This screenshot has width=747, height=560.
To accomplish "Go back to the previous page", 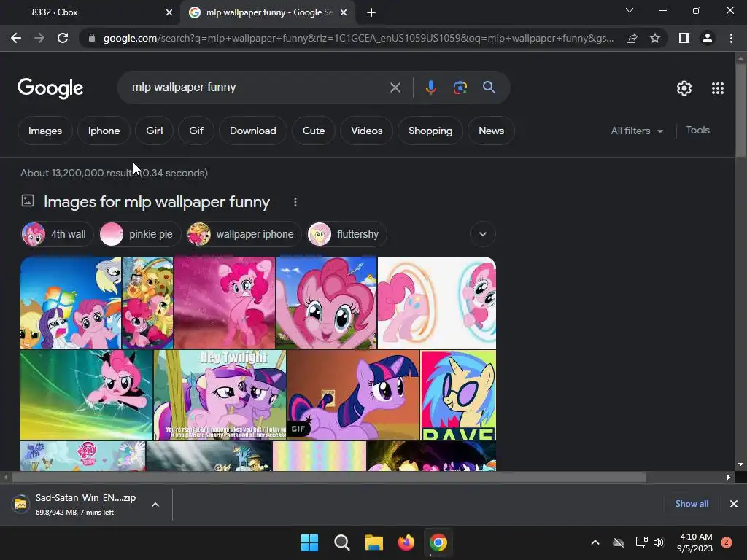I will coord(16,38).
